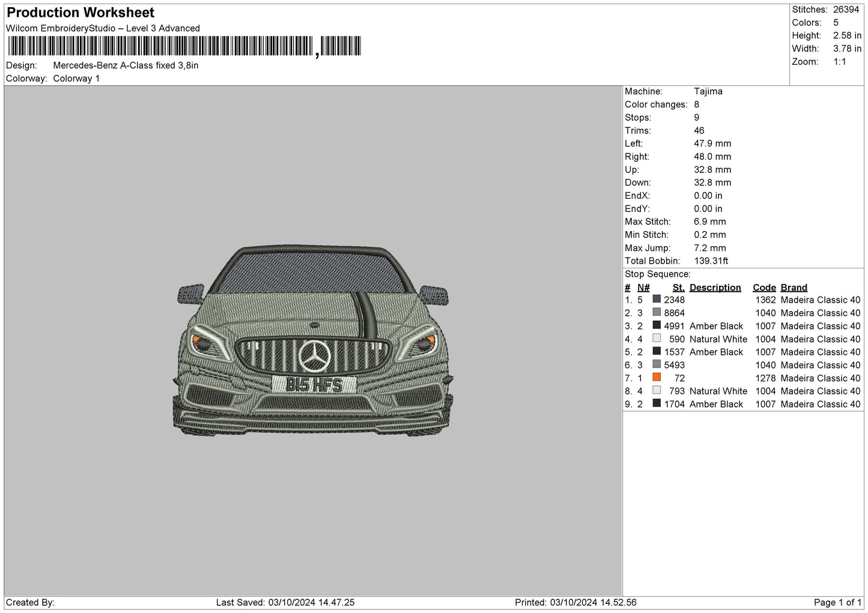Image resolution: width=868 pixels, height=613 pixels.
Task: Click the Up value 32.8 mm
Action: coord(712,170)
